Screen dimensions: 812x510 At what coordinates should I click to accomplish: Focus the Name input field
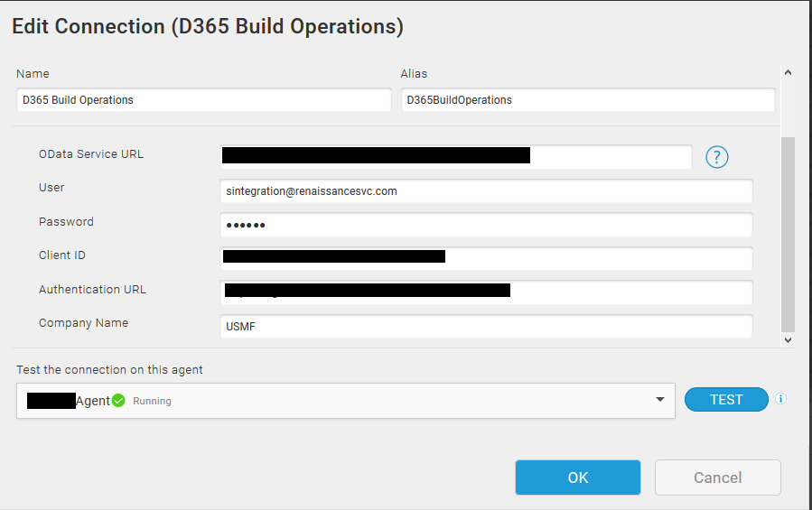click(203, 100)
